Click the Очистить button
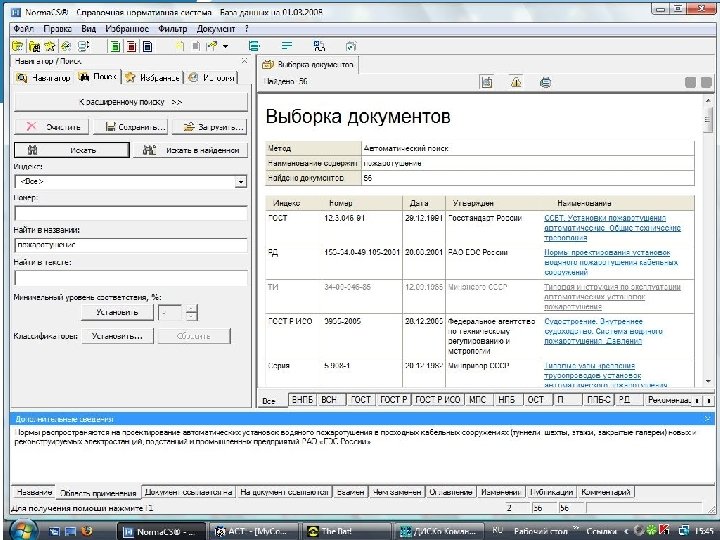Image resolution: width=720 pixels, height=540 pixels. tap(52, 127)
